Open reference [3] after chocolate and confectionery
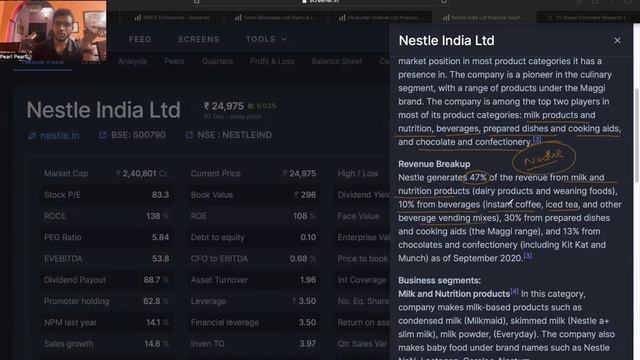 537,140
